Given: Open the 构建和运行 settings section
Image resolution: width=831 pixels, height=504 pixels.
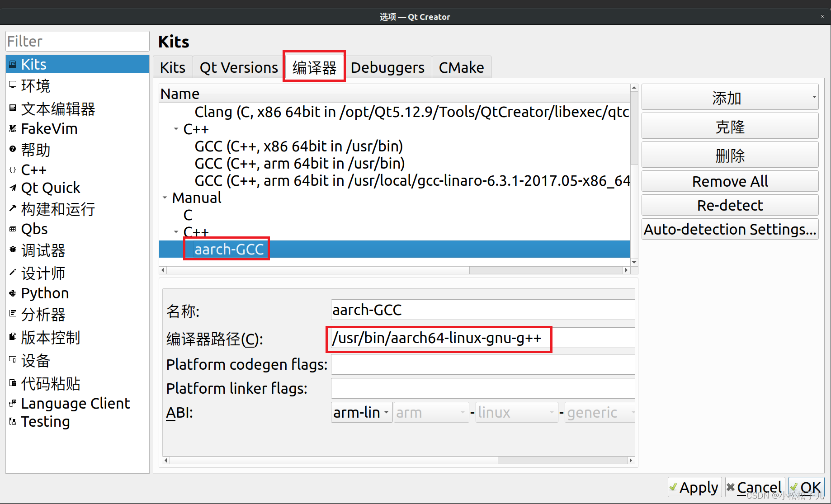Looking at the screenshot, I should 58,209.
